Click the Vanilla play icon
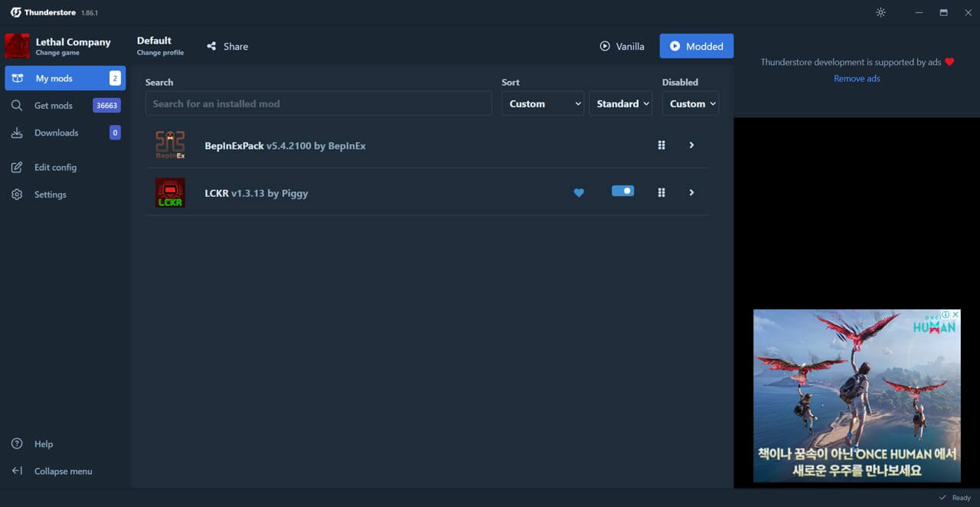This screenshot has width=980, height=507. tap(605, 46)
